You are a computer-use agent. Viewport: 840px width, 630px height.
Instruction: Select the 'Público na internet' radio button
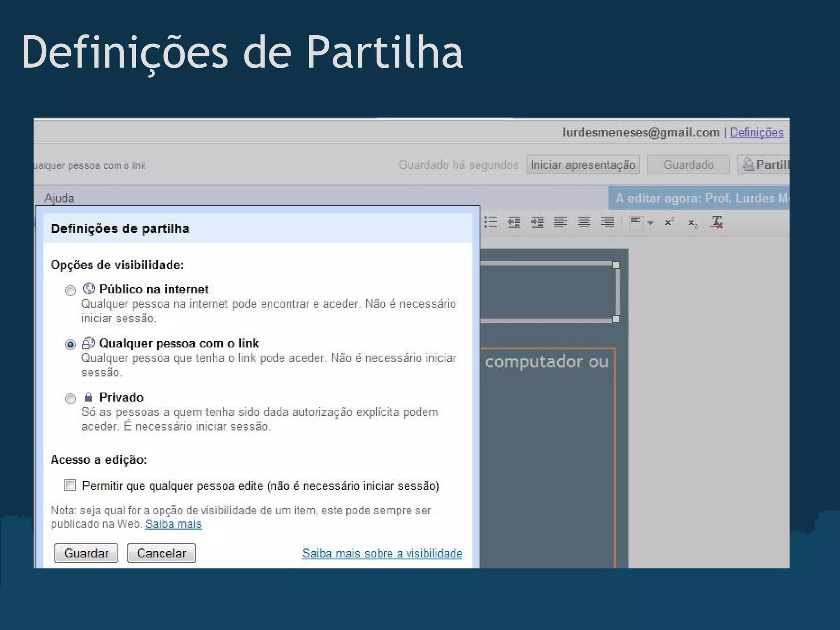[x=71, y=290]
